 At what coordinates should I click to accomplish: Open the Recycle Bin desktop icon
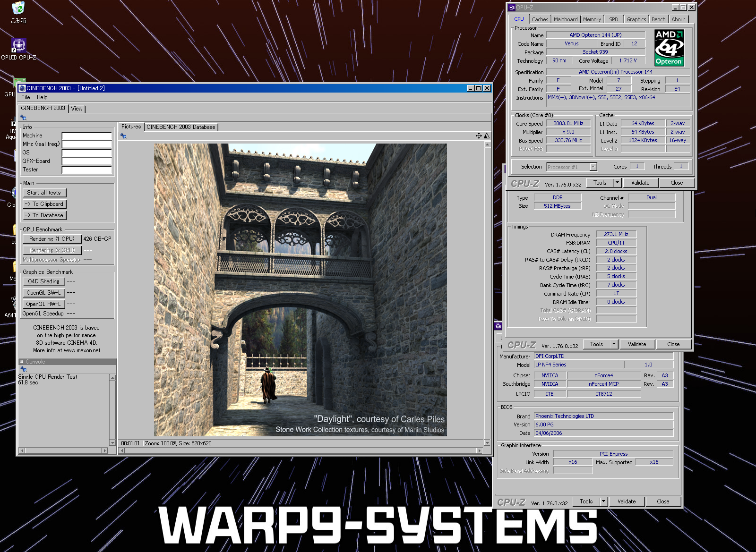[x=18, y=12]
